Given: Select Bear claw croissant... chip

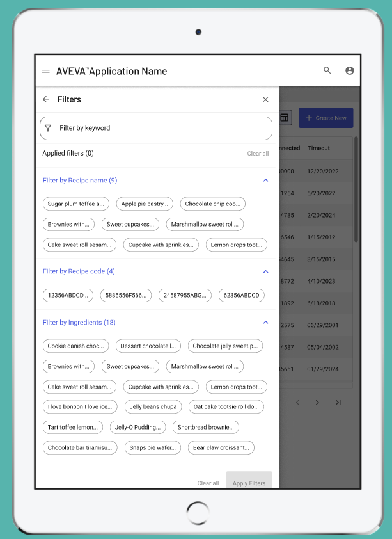Looking at the screenshot, I should tap(221, 447).
